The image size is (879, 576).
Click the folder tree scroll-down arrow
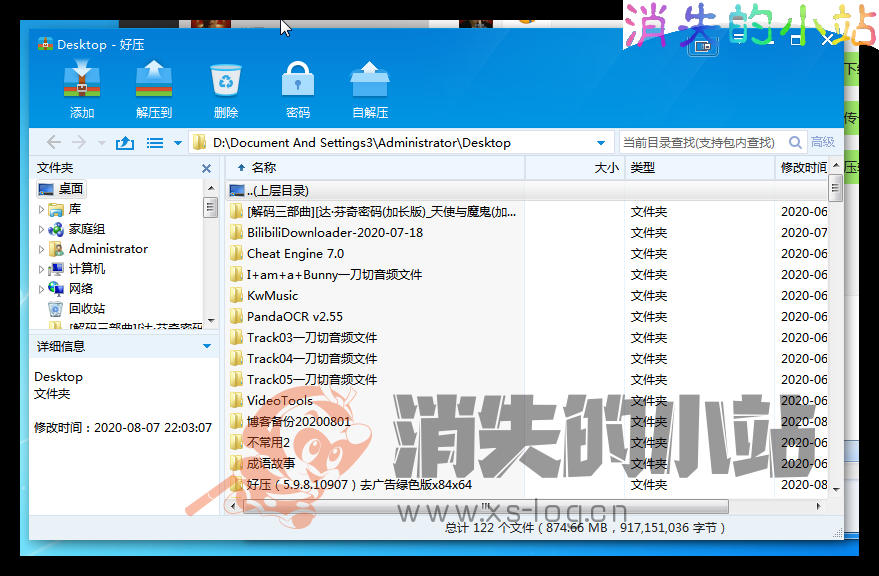(x=211, y=320)
